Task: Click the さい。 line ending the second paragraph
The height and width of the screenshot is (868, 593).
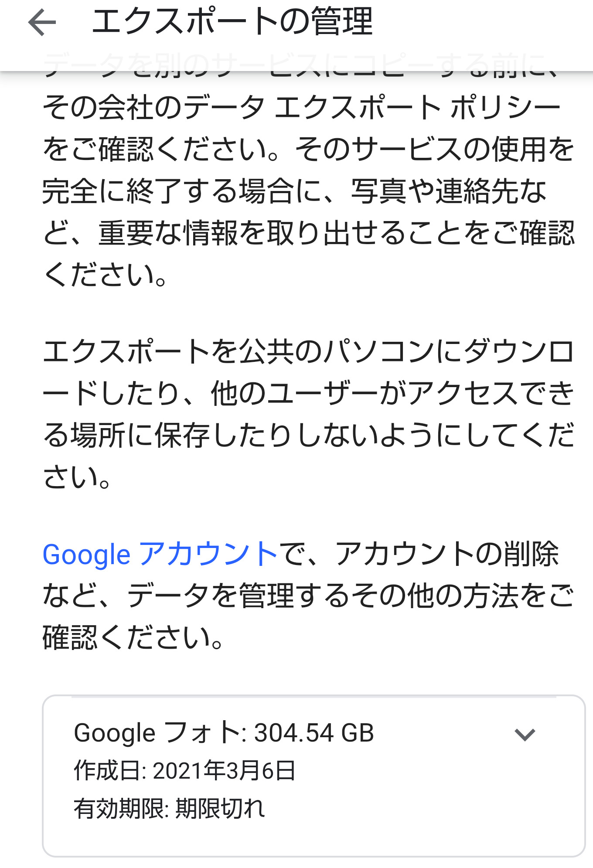Action: [x=77, y=477]
